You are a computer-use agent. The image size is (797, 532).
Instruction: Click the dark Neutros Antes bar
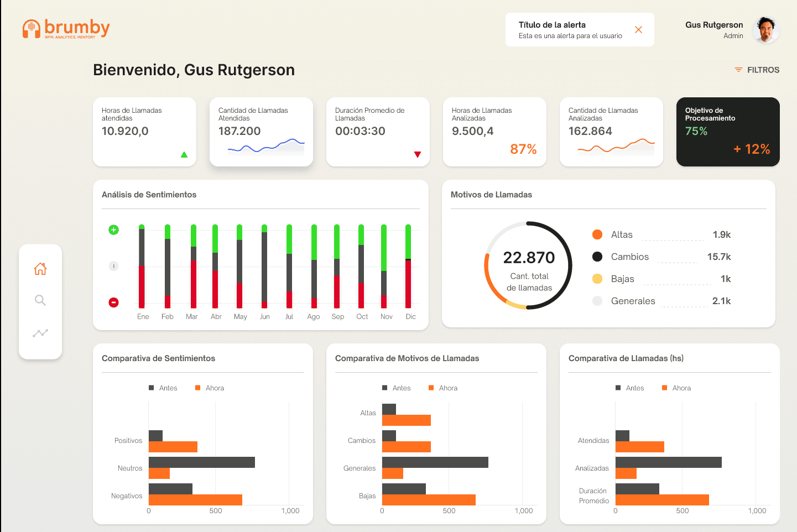202,462
